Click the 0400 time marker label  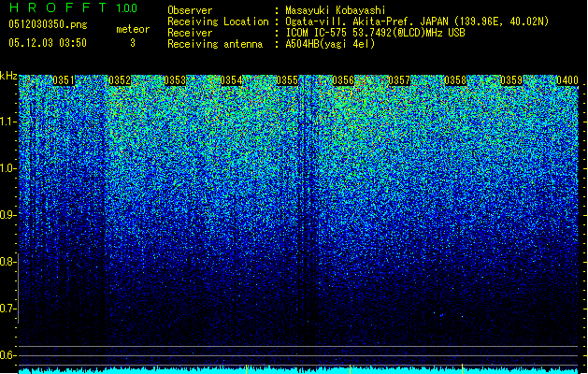[567, 80]
